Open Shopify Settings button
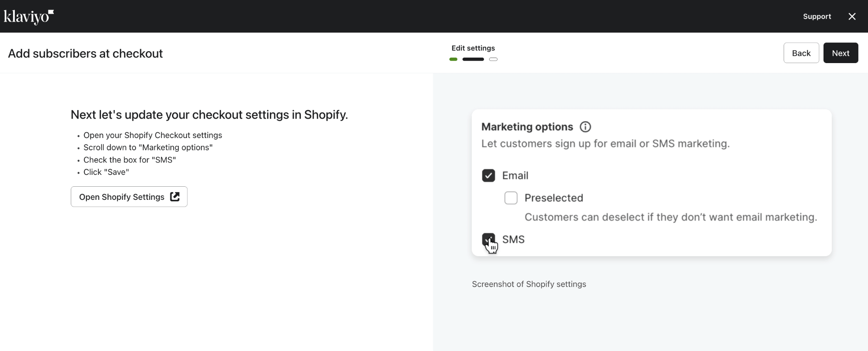Viewport: 868px width, 351px height. pos(129,197)
